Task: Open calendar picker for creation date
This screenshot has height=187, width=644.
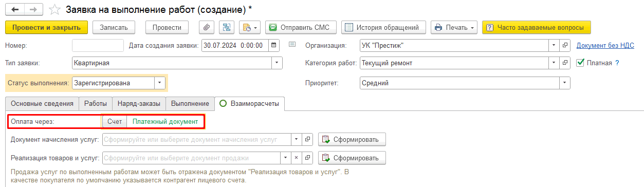Action: click(274, 45)
